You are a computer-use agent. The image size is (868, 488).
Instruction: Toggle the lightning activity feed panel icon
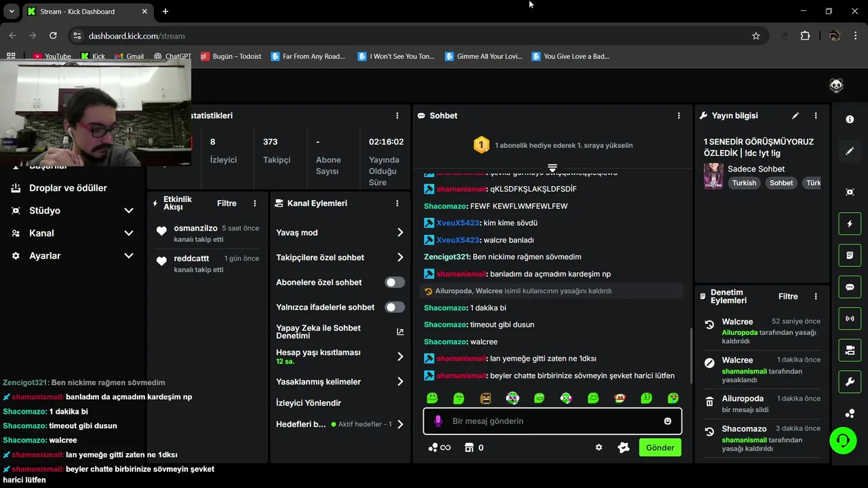coord(850,224)
